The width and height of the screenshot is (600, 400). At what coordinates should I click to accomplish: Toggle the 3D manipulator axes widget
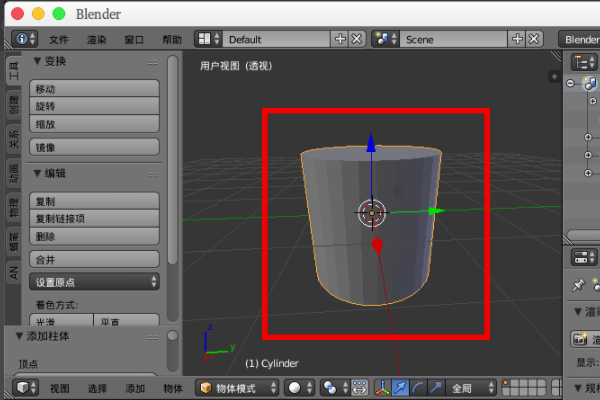pyautogui.click(x=382, y=388)
